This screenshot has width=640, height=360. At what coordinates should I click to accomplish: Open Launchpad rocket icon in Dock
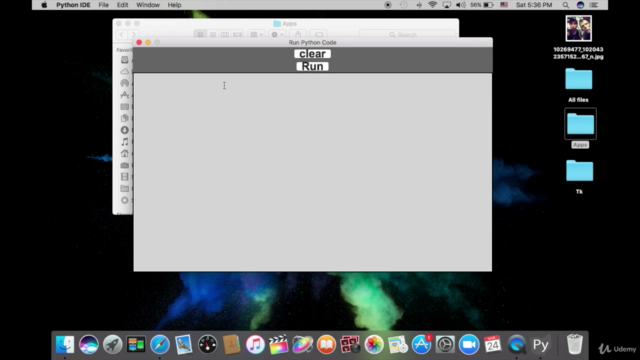[112, 344]
